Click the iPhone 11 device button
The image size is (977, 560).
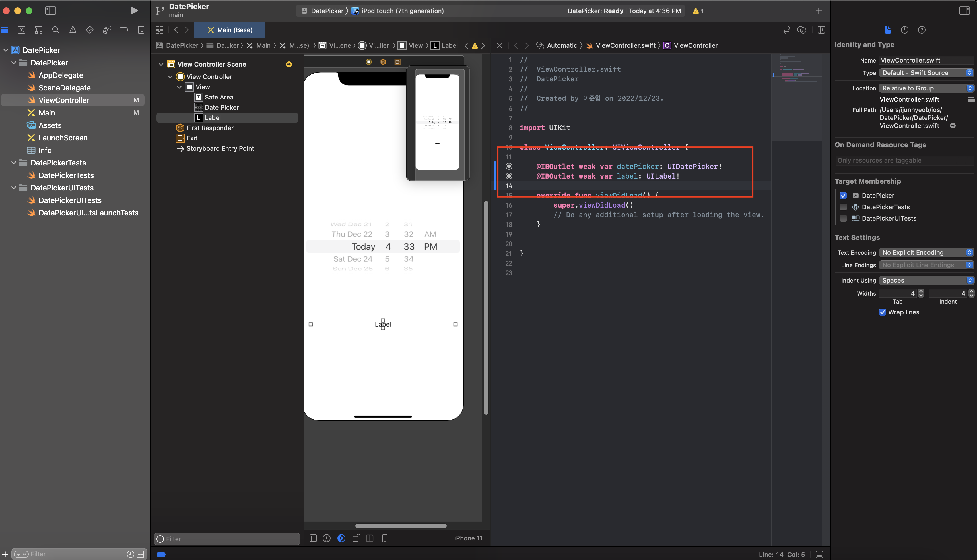click(468, 538)
